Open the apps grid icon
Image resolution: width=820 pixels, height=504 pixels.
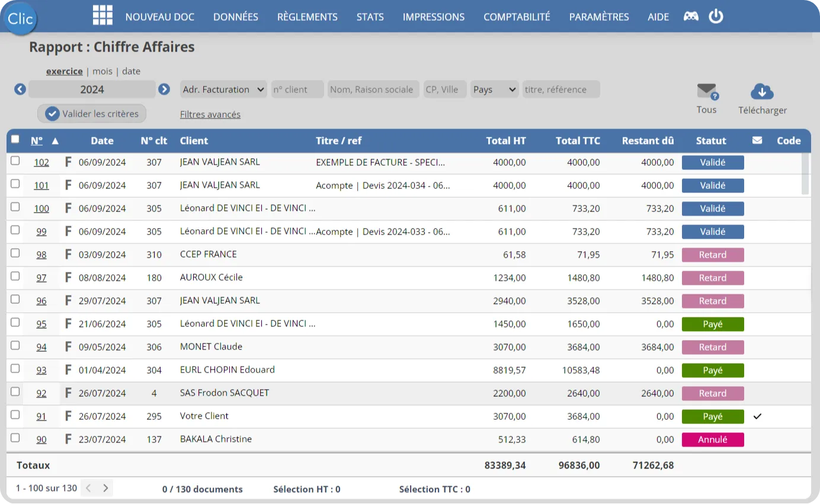pos(102,16)
